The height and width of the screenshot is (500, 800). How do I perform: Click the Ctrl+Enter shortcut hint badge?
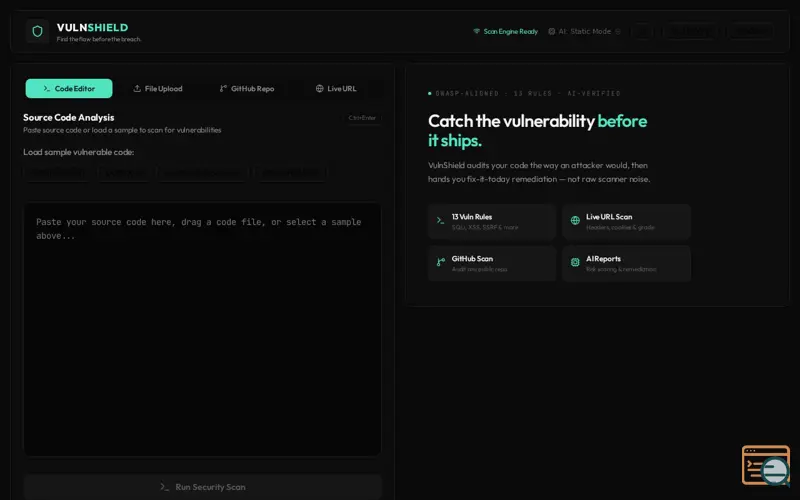click(x=362, y=118)
